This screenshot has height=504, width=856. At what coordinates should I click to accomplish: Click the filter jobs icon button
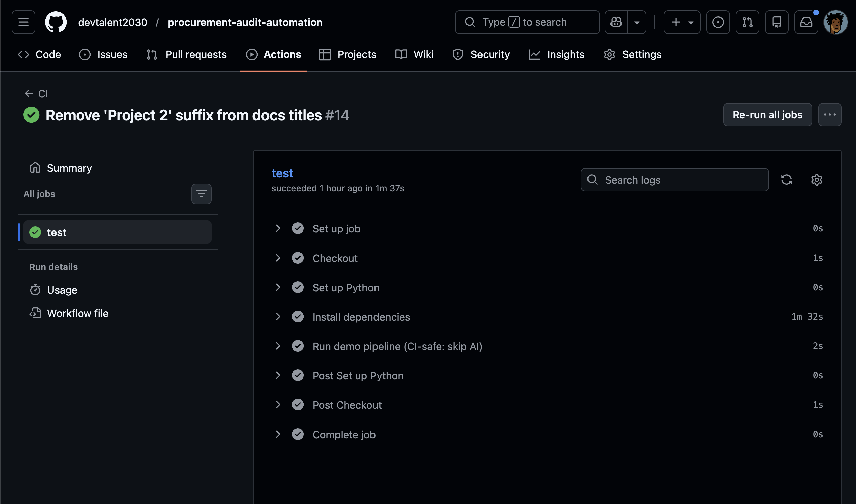point(201,194)
